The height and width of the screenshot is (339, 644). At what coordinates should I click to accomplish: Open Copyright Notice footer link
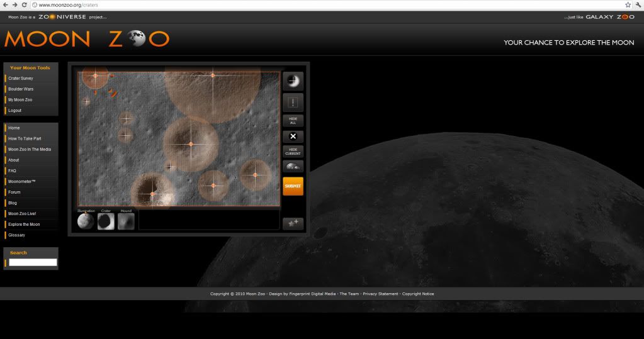click(418, 294)
